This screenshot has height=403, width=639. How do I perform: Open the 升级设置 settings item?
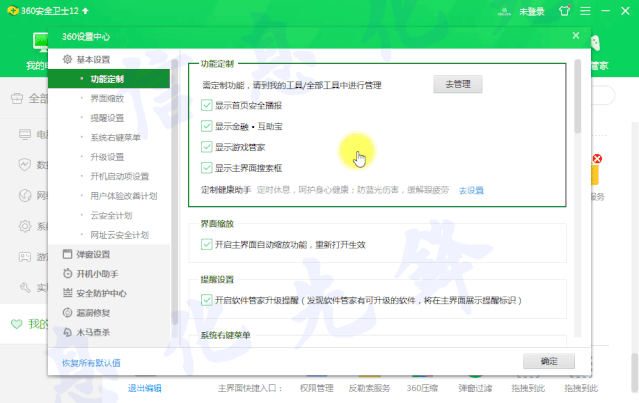point(107,157)
